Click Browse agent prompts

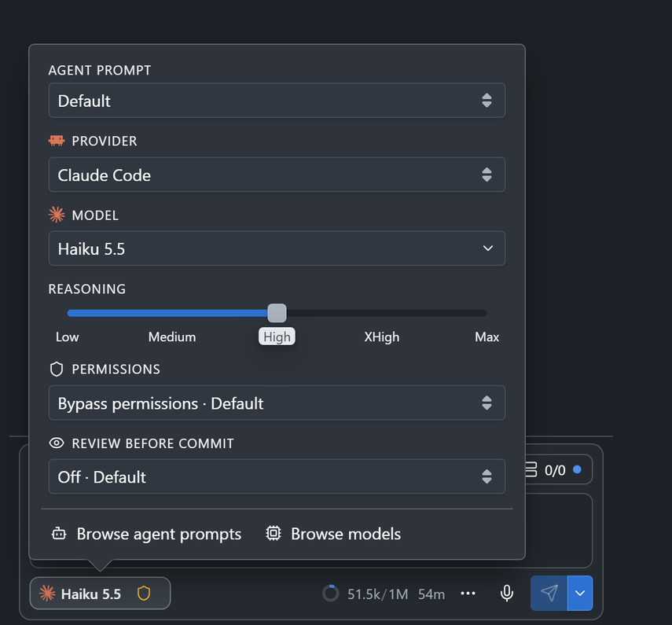[145, 534]
